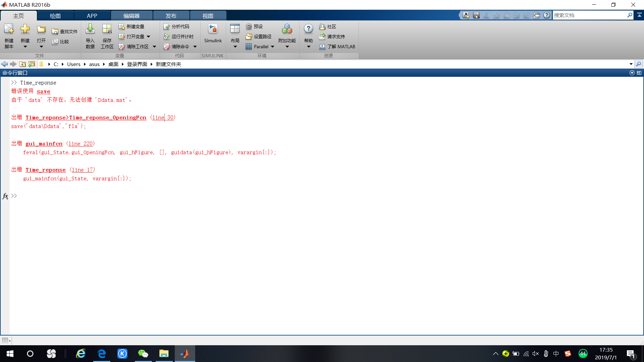Click 登录界面 in the folder path
Screen dimensions: 644x362
[137, 64]
